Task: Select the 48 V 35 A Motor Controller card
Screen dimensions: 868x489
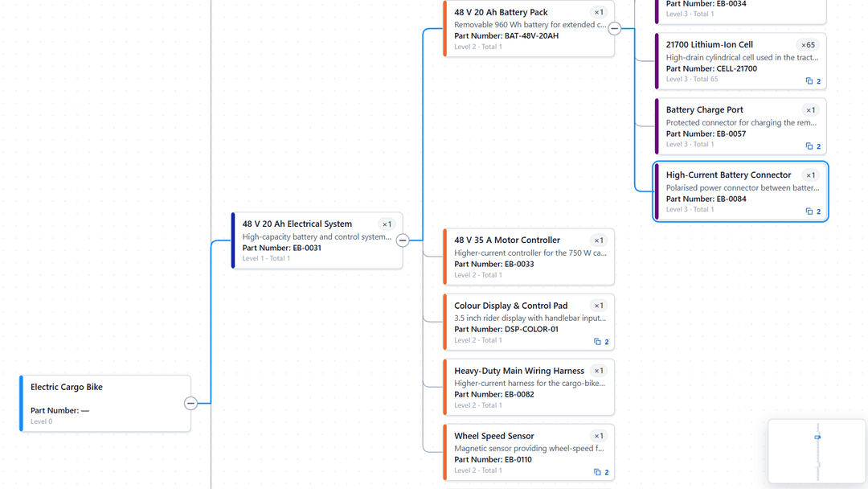Action: [x=529, y=257]
